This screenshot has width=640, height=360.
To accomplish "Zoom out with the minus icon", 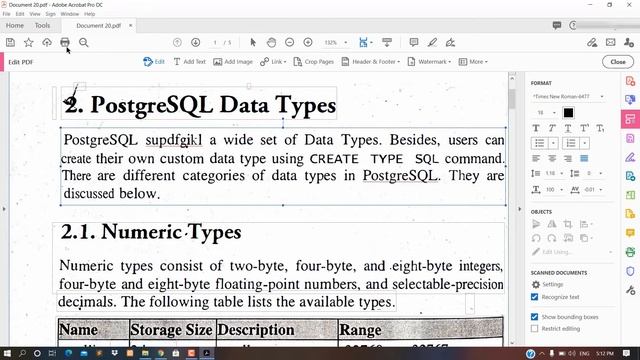I will click(x=289, y=42).
